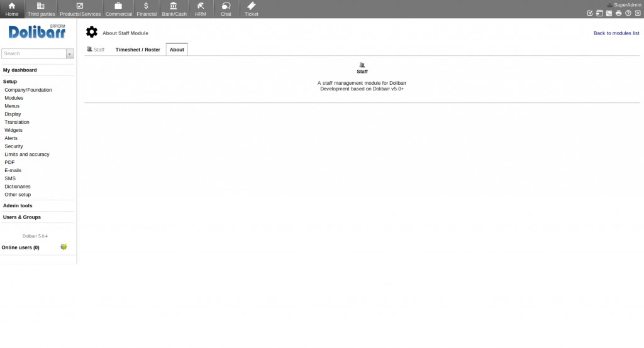Open Limits and accuracy settings

(x=27, y=155)
